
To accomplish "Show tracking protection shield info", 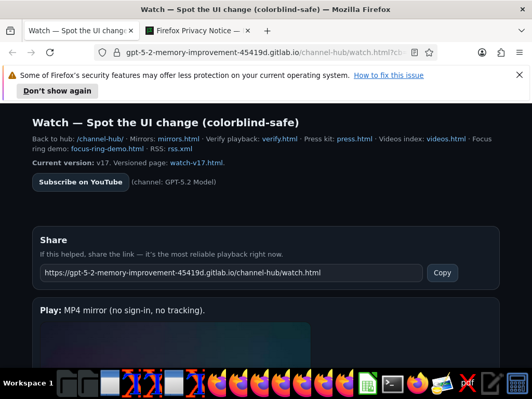I will (102, 52).
